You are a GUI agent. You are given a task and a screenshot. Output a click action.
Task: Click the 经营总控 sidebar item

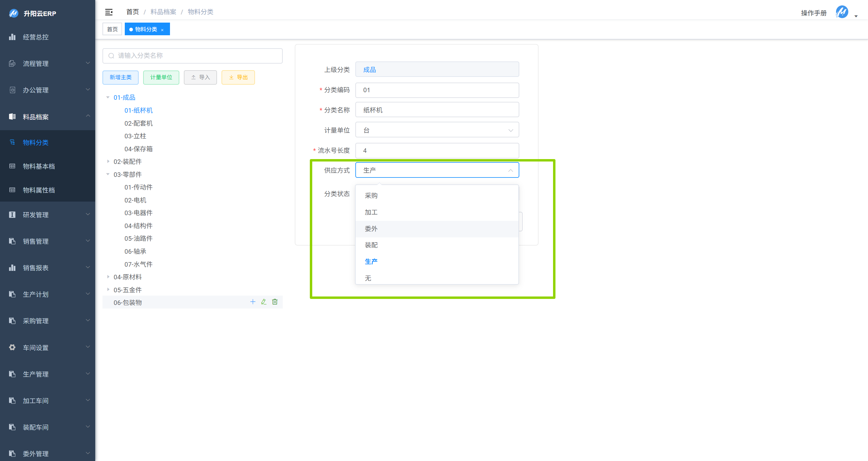click(x=36, y=37)
